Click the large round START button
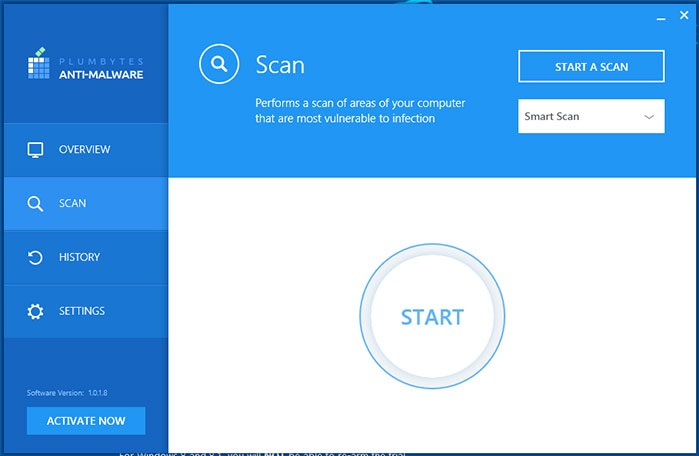This screenshot has height=456, width=699. [432, 316]
